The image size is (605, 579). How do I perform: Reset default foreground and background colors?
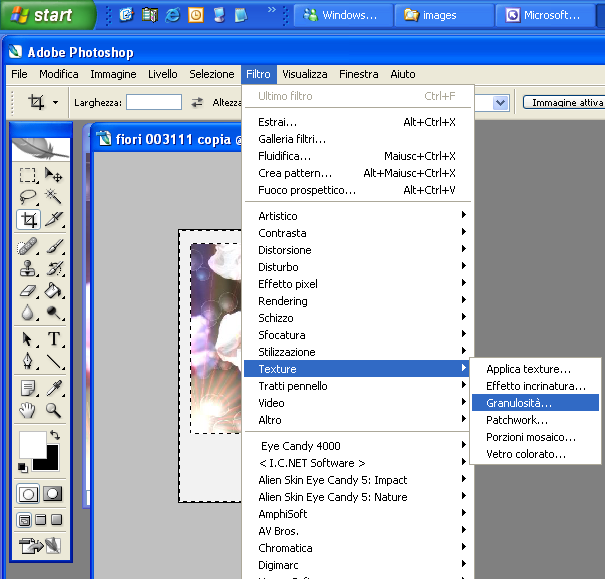[23, 468]
